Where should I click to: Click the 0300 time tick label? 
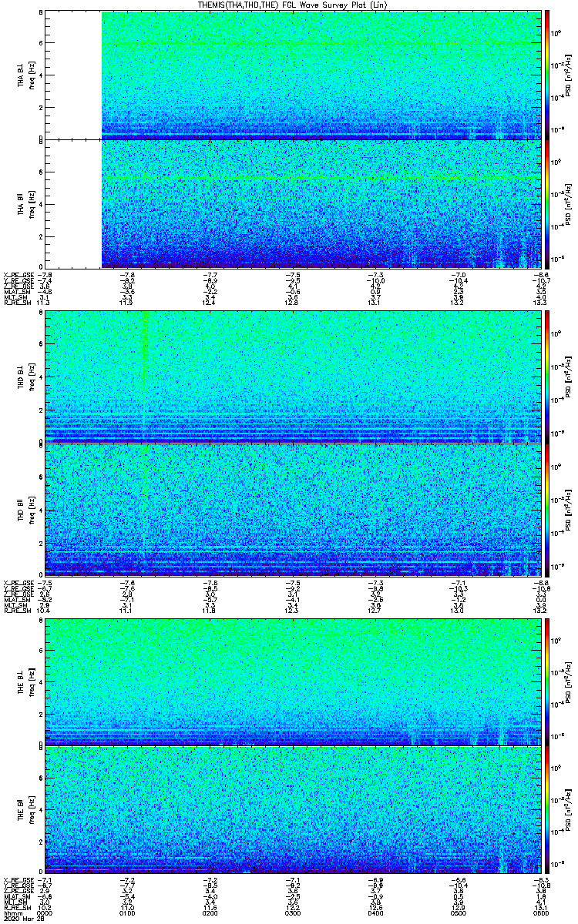[294, 912]
